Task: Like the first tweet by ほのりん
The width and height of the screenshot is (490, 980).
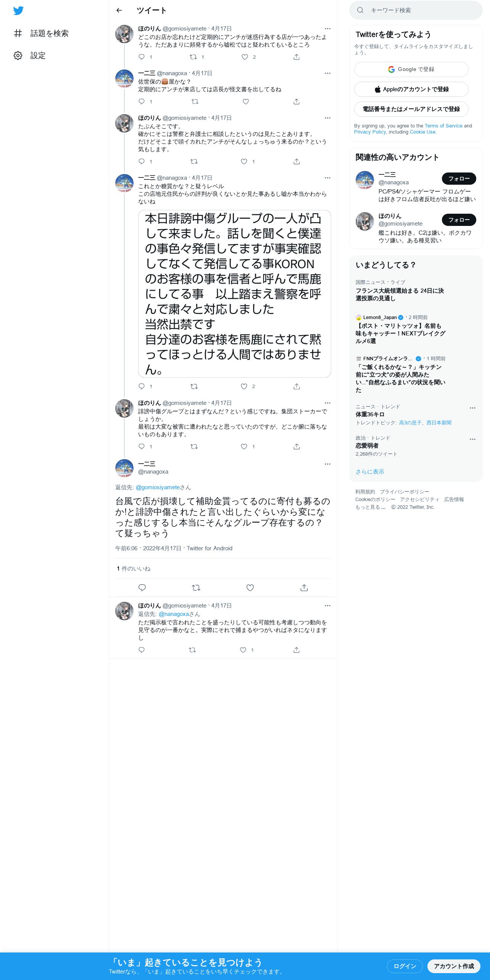Action: click(245, 57)
